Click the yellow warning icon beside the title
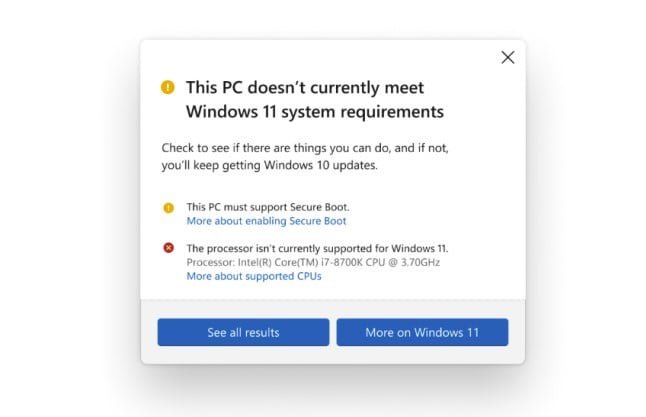The height and width of the screenshot is (417, 646). pos(167,87)
